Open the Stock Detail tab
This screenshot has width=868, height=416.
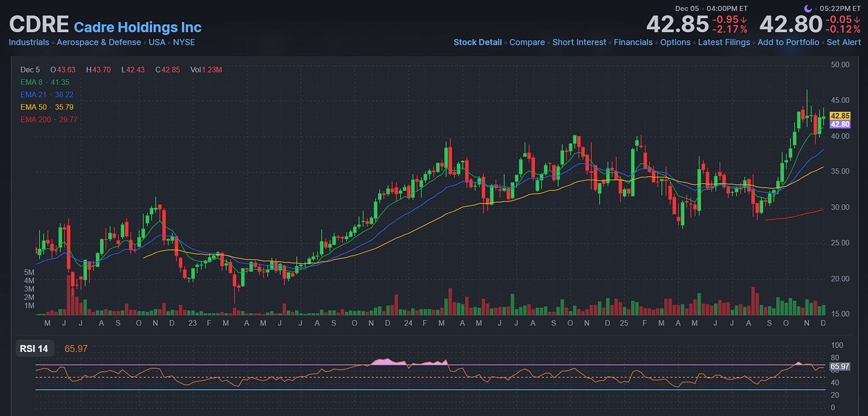478,42
